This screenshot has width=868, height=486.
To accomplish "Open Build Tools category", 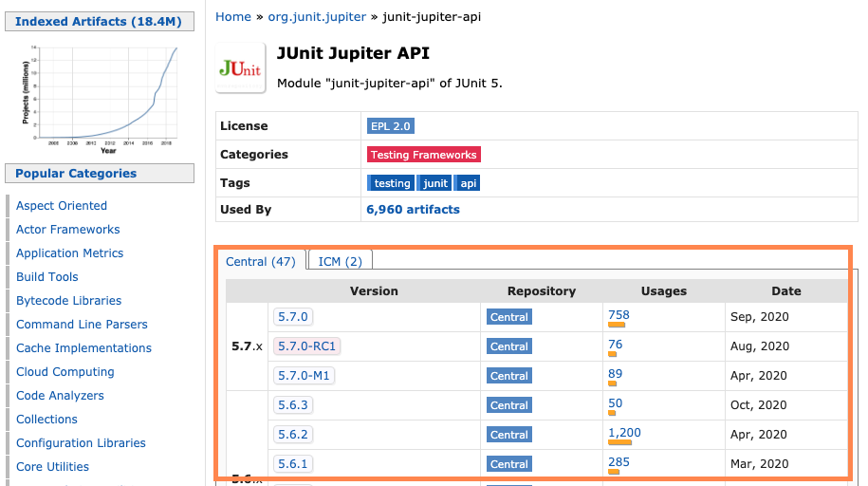I will tap(47, 277).
